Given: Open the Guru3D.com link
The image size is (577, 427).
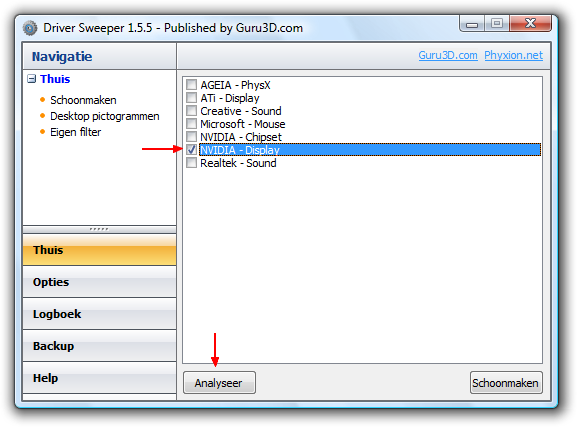Looking at the screenshot, I should coord(448,56).
